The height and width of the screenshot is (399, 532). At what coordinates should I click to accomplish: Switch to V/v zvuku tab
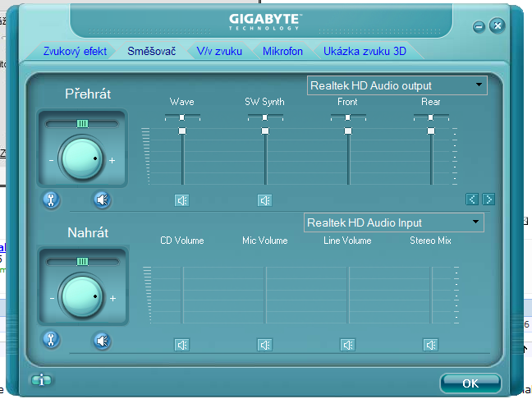pyautogui.click(x=219, y=51)
